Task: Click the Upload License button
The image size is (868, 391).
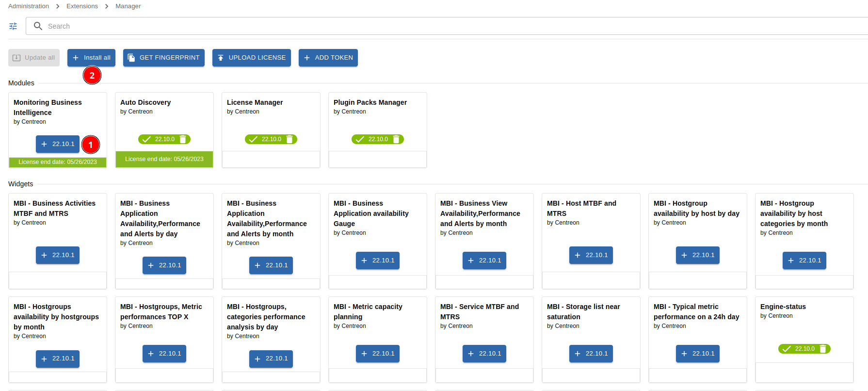Action: pos(252,58)
